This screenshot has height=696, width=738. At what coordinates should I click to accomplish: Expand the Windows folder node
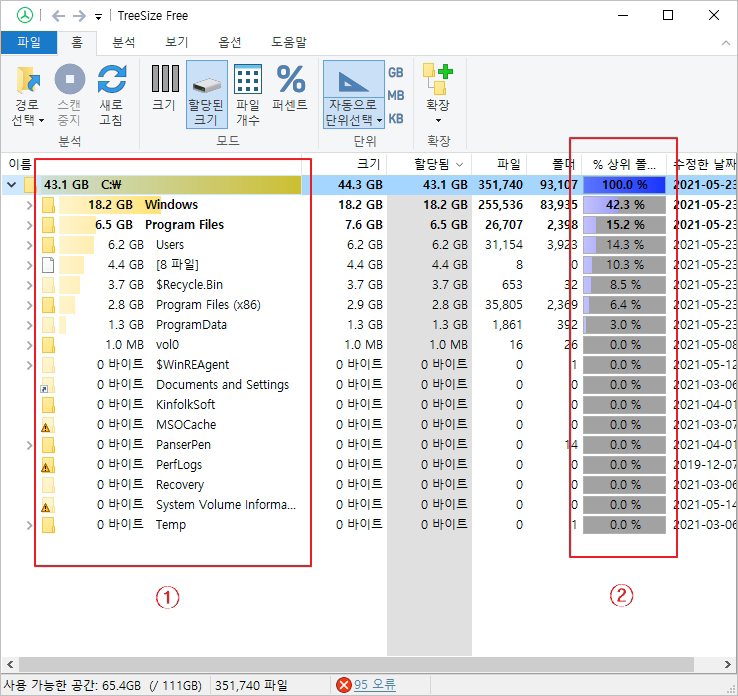coord(29,205)
